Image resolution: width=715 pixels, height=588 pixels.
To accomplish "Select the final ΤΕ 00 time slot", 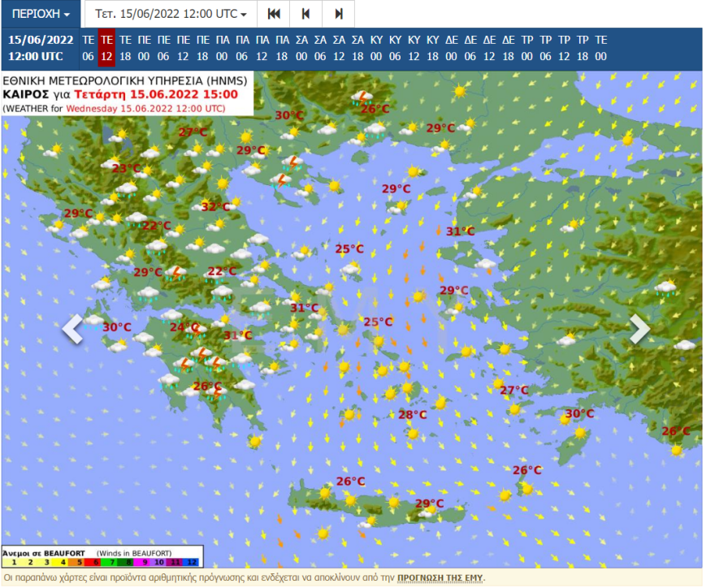I will [600, 48].
